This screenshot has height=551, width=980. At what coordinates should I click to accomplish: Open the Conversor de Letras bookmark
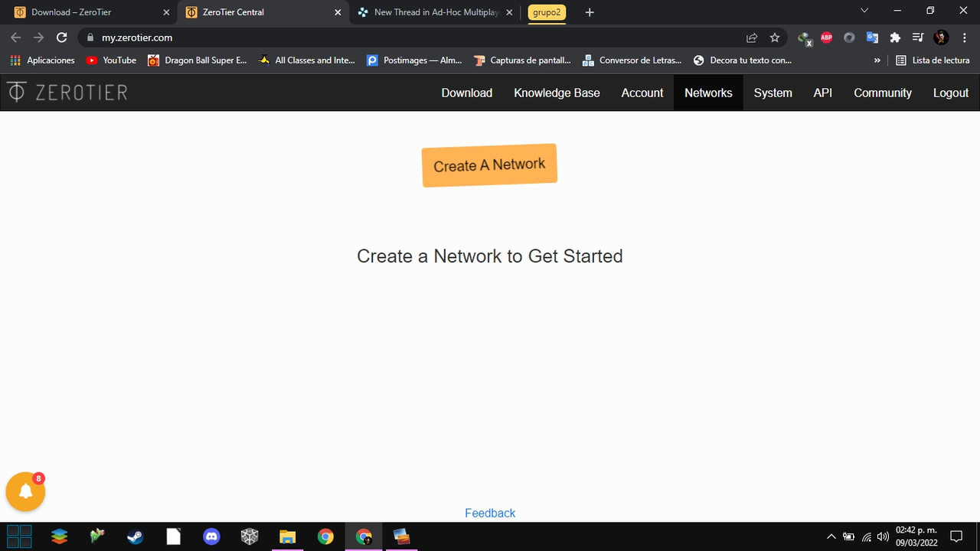(x=632, y=60)
